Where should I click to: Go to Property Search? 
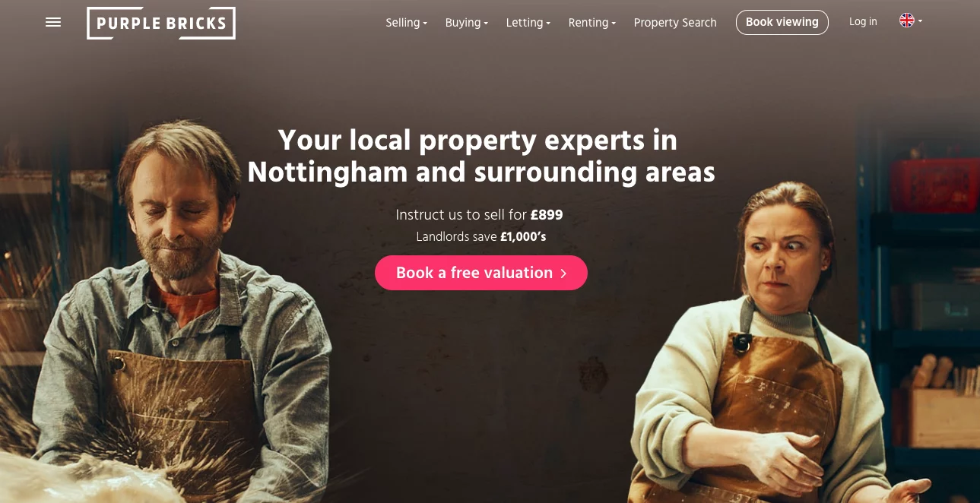coord(675,23)
